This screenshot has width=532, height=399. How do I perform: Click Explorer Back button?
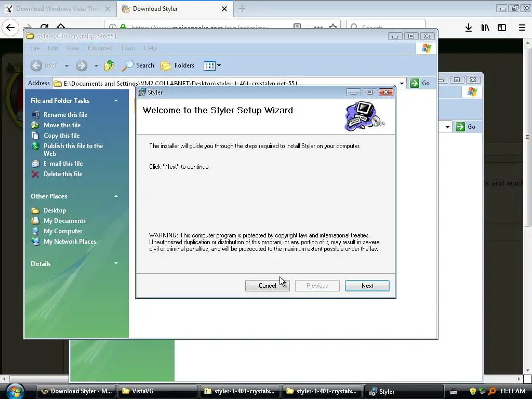coord(44,65)
